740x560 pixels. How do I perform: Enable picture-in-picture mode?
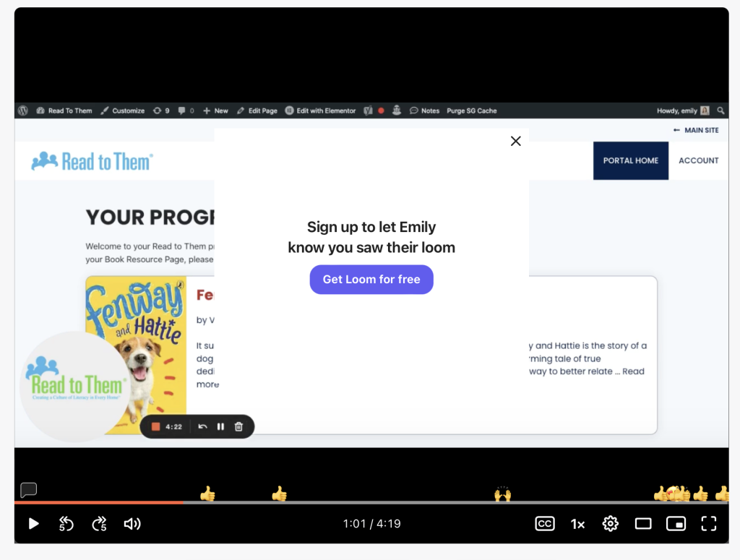pyautogui.click(x=676, y=524)
